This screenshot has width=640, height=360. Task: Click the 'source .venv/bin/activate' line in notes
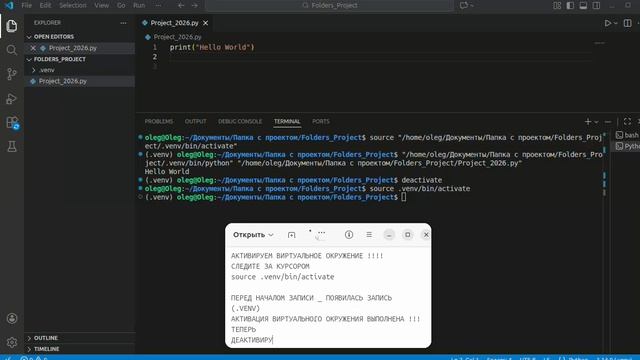click(282, 277)
